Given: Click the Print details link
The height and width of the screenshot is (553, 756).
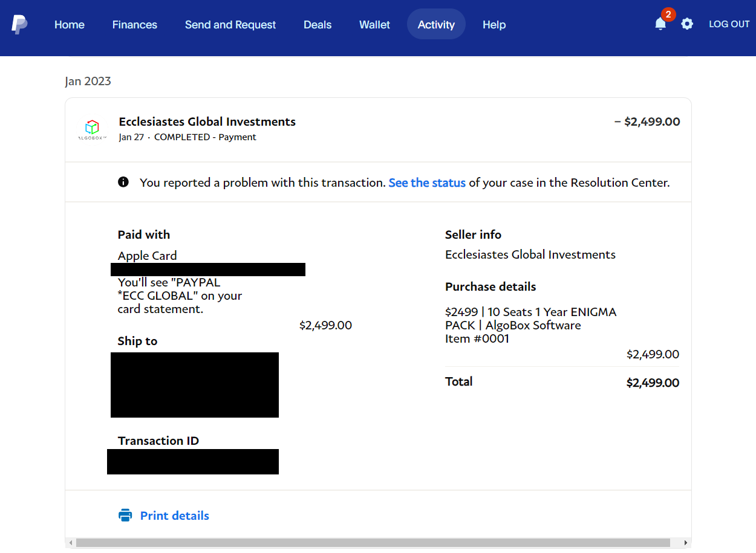Looking at the screenshot, I should [x=175, y=516].
